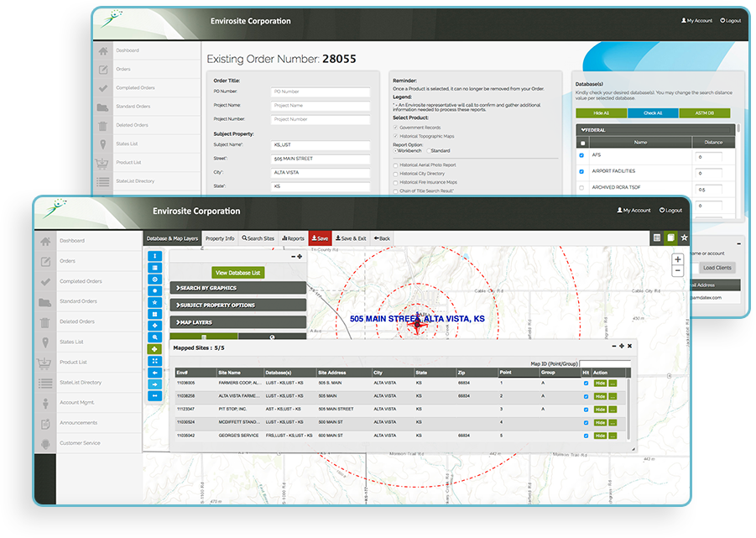
Task: Click the Map ID (Point/Group) input field
Action: coord(603,364)
